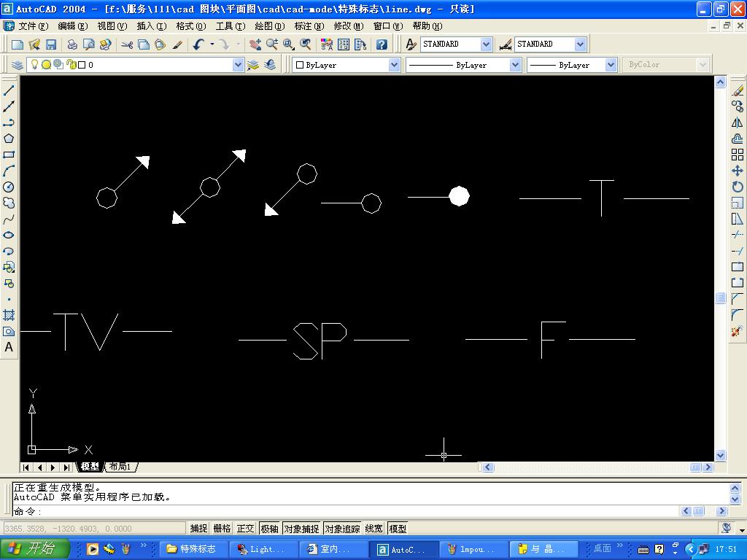747x560 pixels.
Task: Toggle layer 0 on/off lightbulb
Action: (34, 64)
